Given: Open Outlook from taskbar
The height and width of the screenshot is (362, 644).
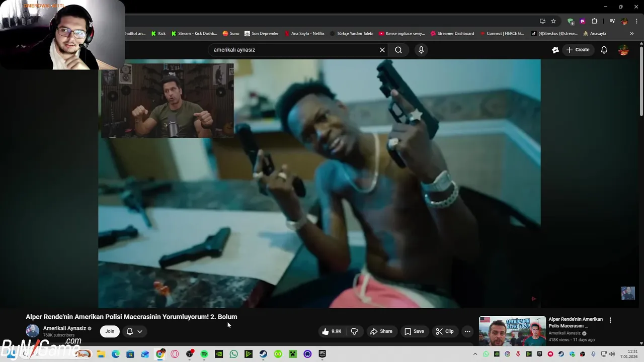Looking at the screenshot, I should [145, 354].
